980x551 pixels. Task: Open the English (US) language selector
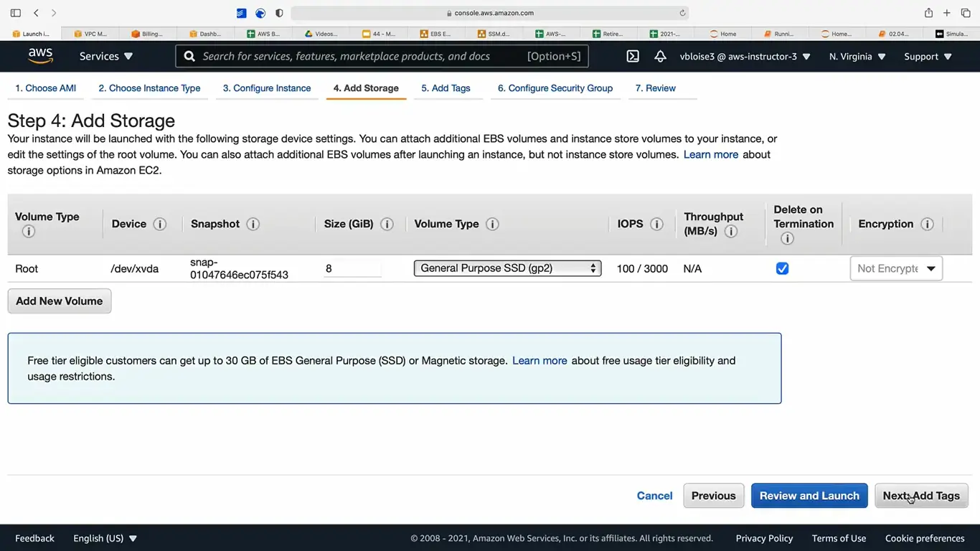pos(105,538)
